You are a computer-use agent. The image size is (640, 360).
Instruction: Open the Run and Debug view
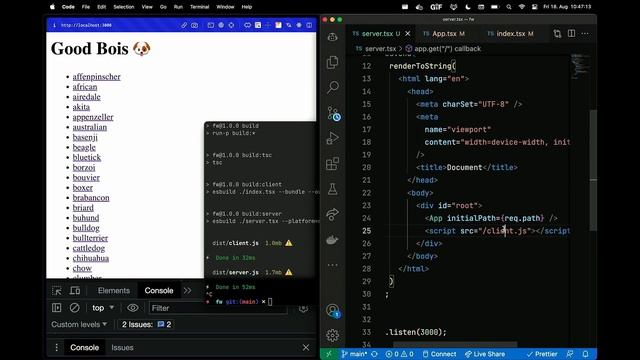click(x=333, y=138)
